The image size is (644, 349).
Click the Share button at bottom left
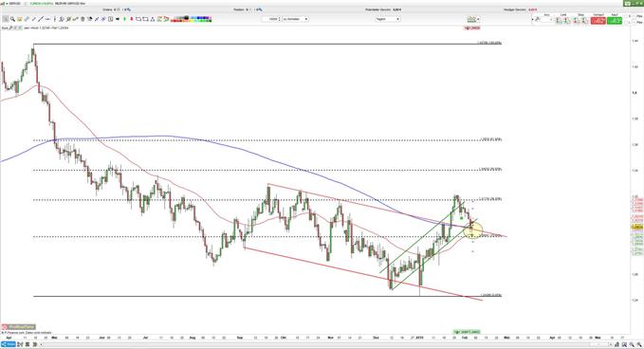9,344
